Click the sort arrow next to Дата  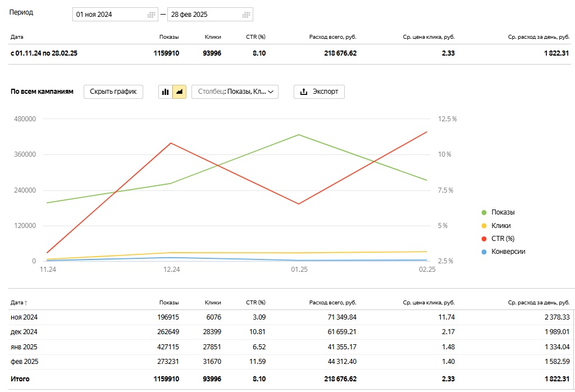coord(26,303)
